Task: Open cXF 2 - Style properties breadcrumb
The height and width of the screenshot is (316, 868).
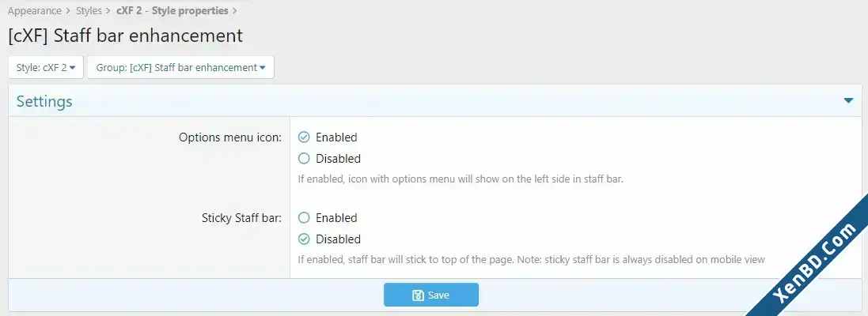Action: coord(172,10)
